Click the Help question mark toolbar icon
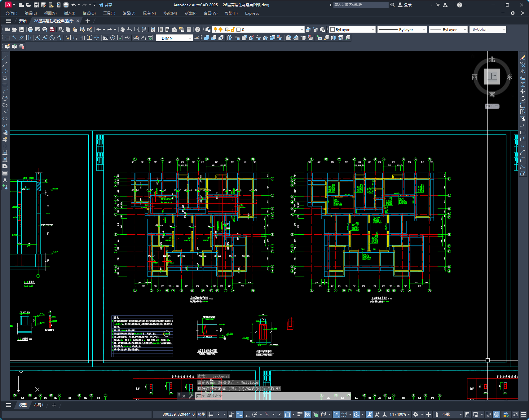The image size is (529, 420). coord(198,29)
